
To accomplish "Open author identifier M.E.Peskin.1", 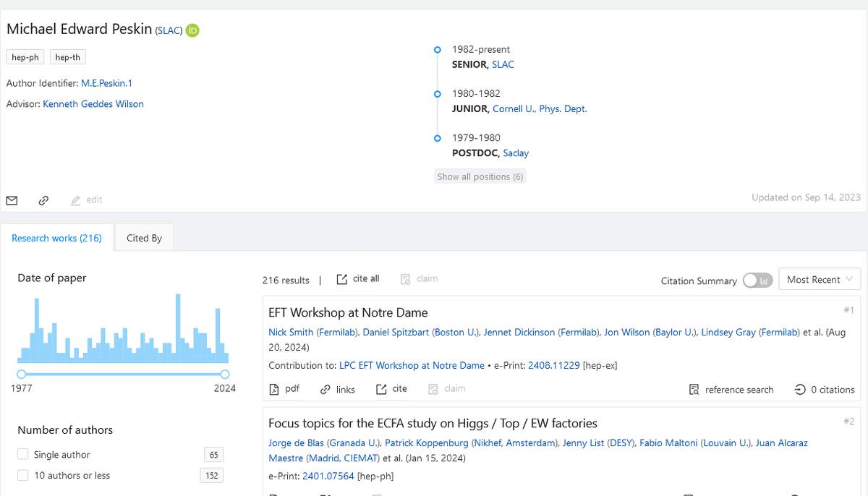I will pyautogui.click(x=106, y=84).
